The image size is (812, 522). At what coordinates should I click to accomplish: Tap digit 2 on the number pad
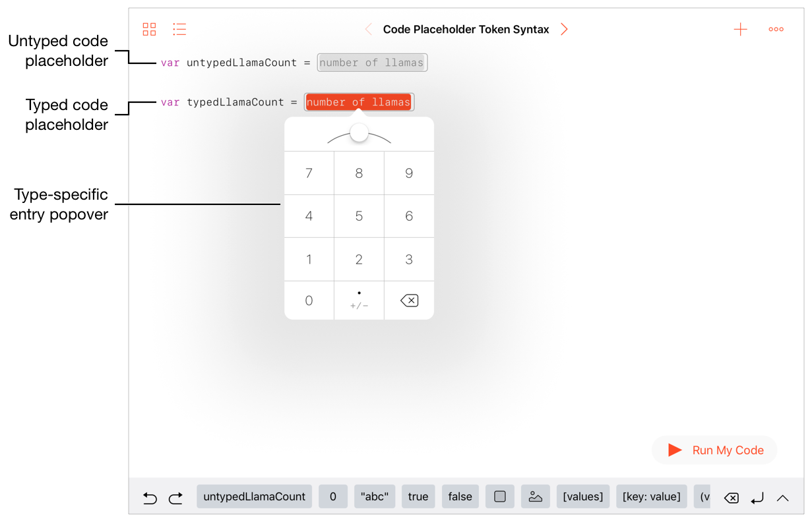click(359, 260)
